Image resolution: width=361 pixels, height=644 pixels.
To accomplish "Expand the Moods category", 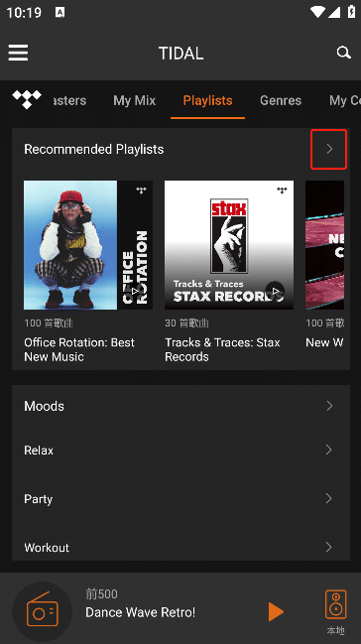I will tap(180, 406).
